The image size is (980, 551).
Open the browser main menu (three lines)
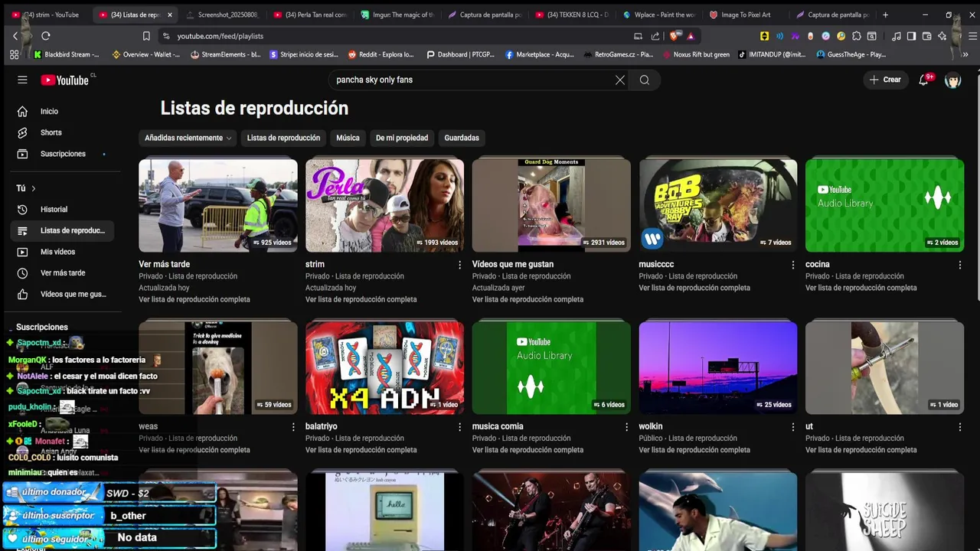pos(973,36)
